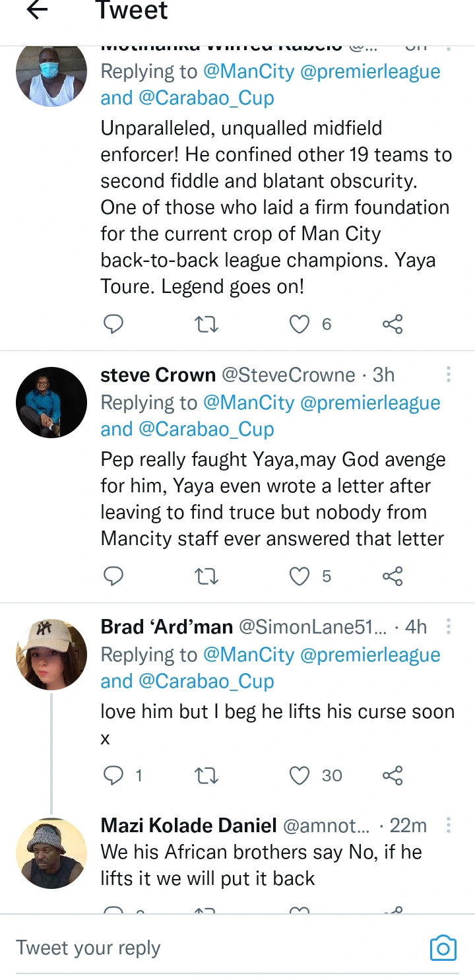
Task: Open more options on Brad 'Ard'man's tweet
Action: 449,627
